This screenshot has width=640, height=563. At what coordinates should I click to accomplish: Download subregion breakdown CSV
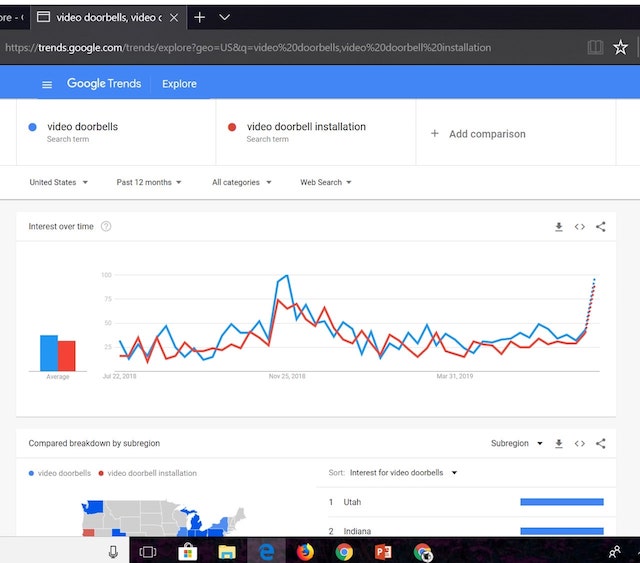pyautogui.click(x=559, y=443)
